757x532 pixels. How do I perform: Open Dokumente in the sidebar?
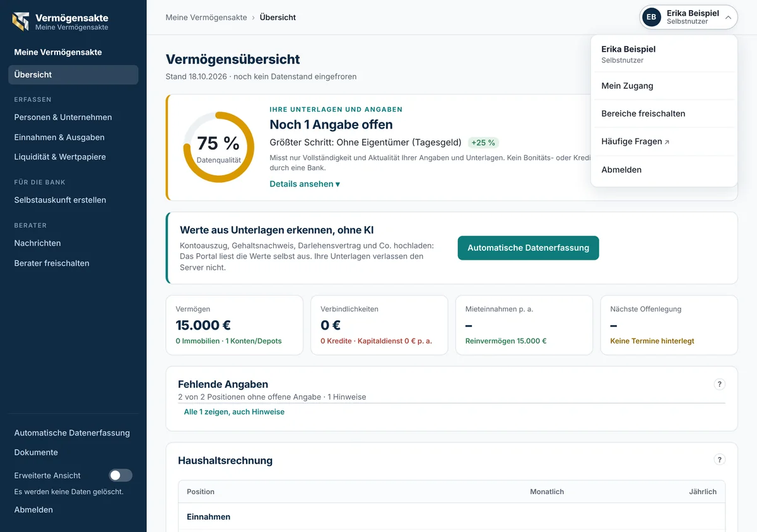coord(73,453)
